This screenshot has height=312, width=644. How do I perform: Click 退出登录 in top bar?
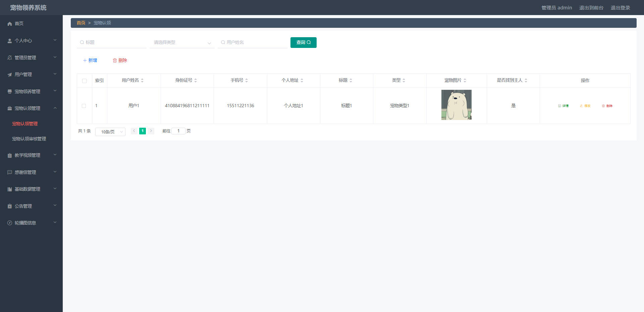pyautogui.click(x=620, y=8)
